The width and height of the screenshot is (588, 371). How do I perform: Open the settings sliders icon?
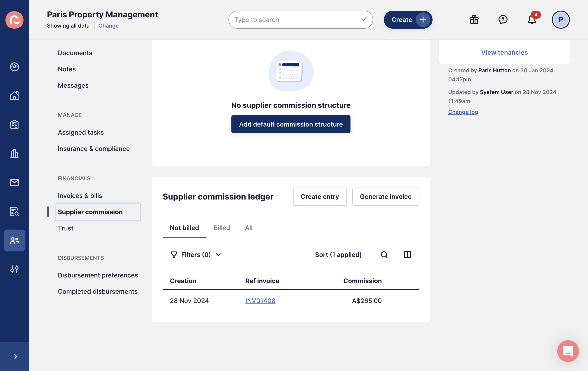[14, 269]
